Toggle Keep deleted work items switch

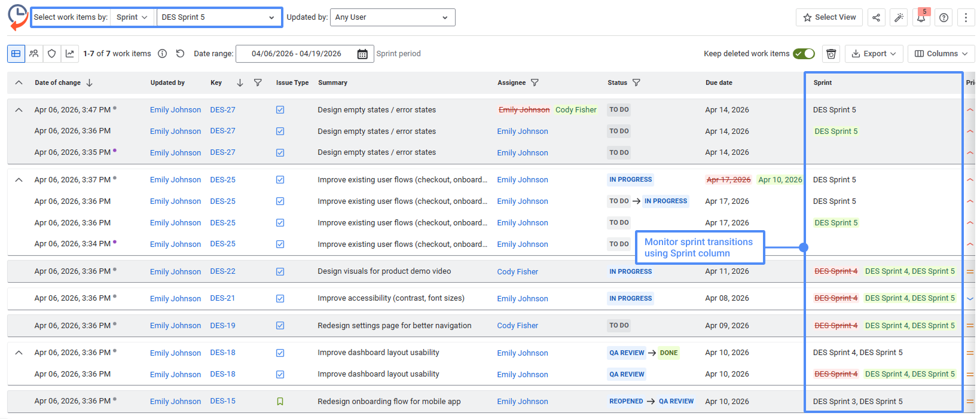tap(804, 54)
